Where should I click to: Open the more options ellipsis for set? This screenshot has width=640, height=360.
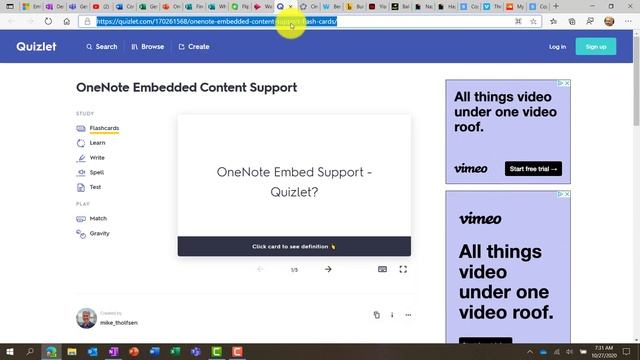[x=408, y=315]
